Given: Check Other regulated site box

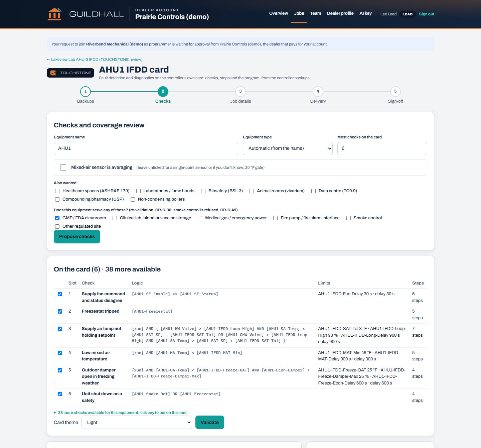Looking at the screenshot, I should click(x=57, y=226).
